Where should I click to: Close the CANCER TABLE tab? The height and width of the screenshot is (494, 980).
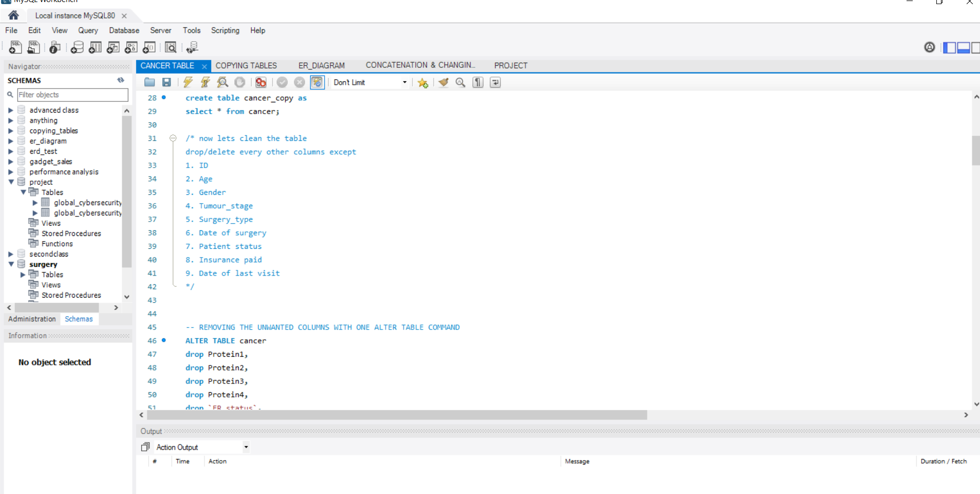tap(204, 66)
